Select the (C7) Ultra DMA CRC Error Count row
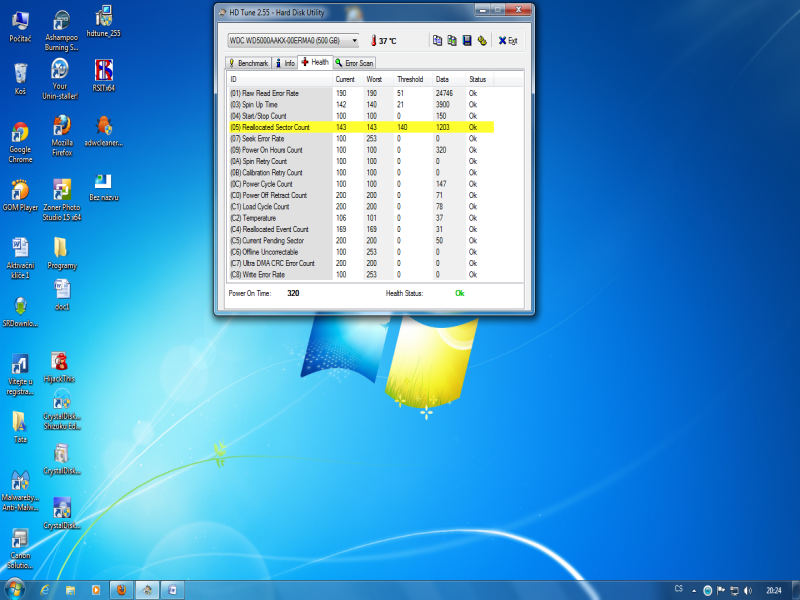Image resolution: width=800 pixels, height=600 pixels. pyautogui.click(x=361, y=263)
